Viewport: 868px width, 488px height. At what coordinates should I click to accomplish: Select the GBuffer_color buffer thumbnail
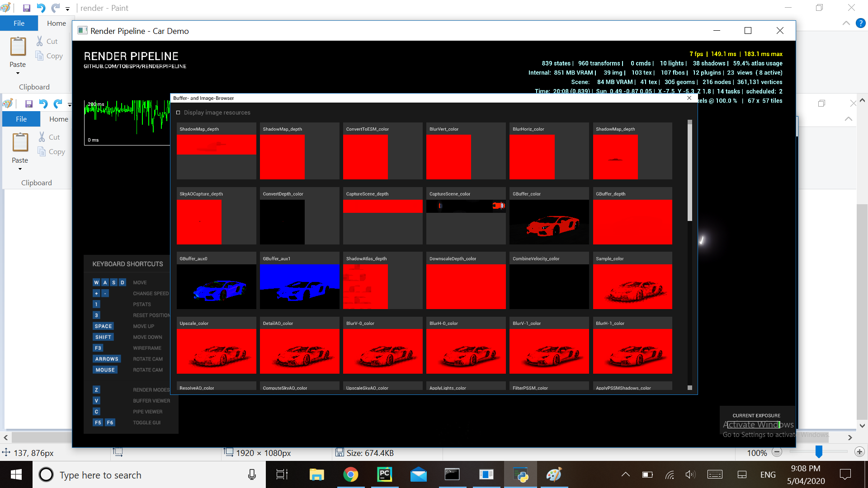tap(549, 222)
